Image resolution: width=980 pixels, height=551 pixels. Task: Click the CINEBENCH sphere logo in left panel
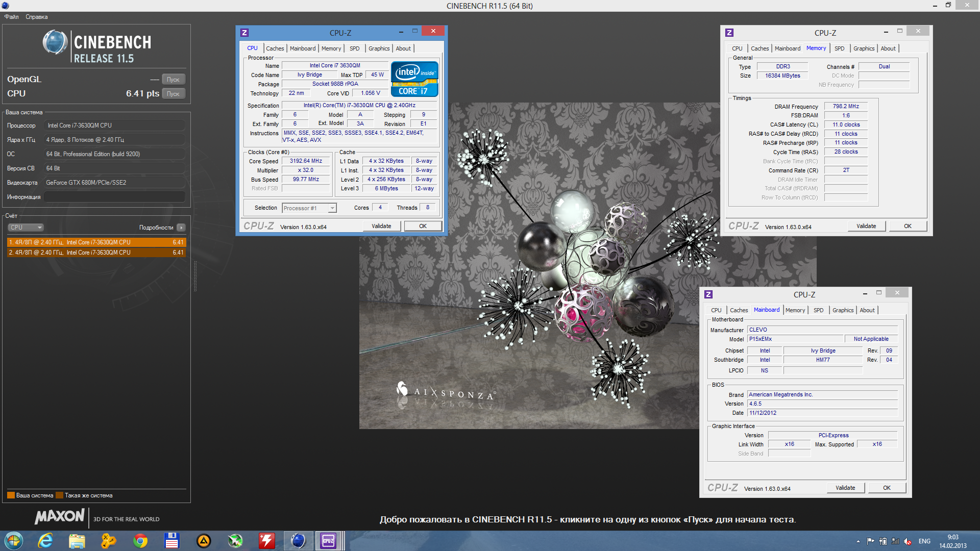[55, 42]
